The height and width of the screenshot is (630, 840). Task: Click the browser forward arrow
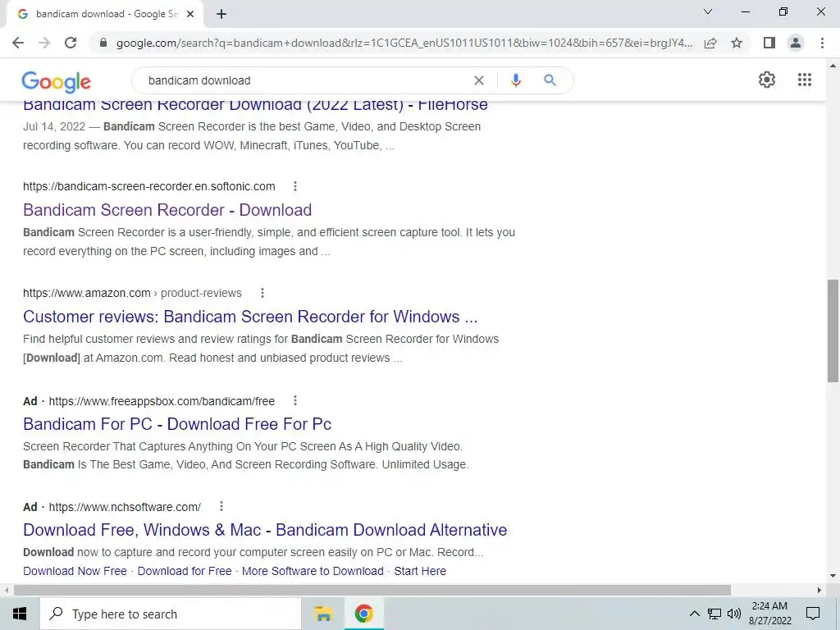tap(44, 43)
